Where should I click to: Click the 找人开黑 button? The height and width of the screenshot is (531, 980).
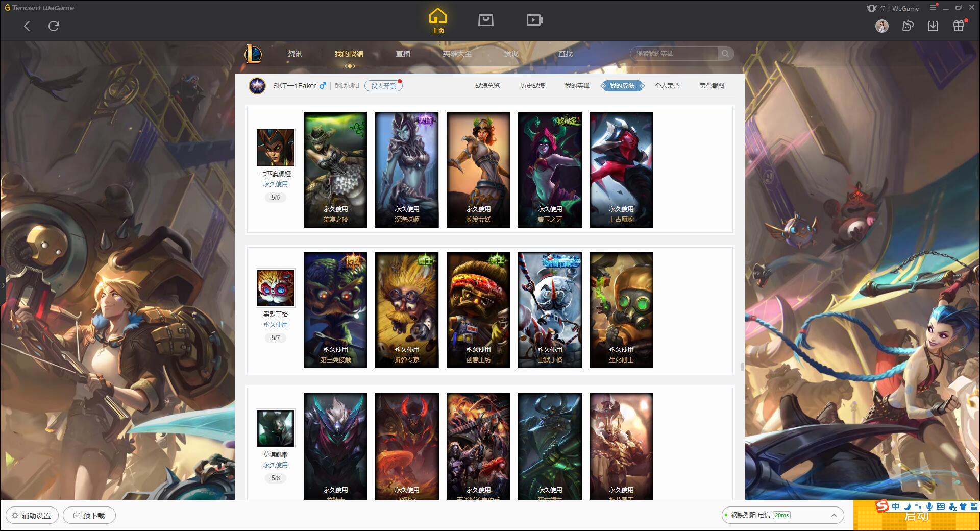pyautogui.click(x=383, y=86)
